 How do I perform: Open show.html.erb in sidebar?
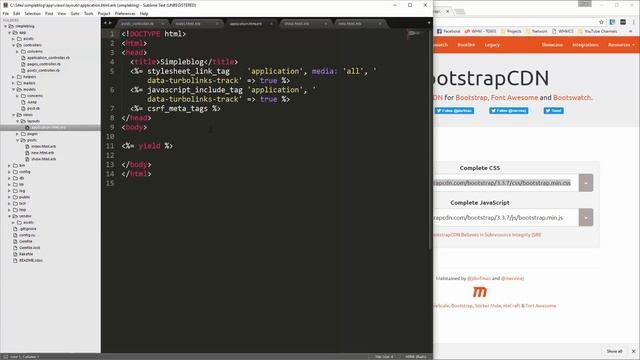[x=43, y=159]
